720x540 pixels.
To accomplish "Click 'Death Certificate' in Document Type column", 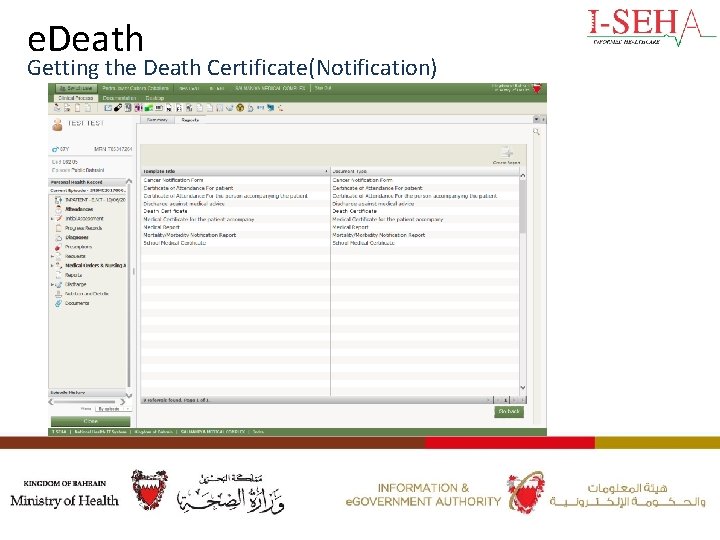I will [354, 211].
